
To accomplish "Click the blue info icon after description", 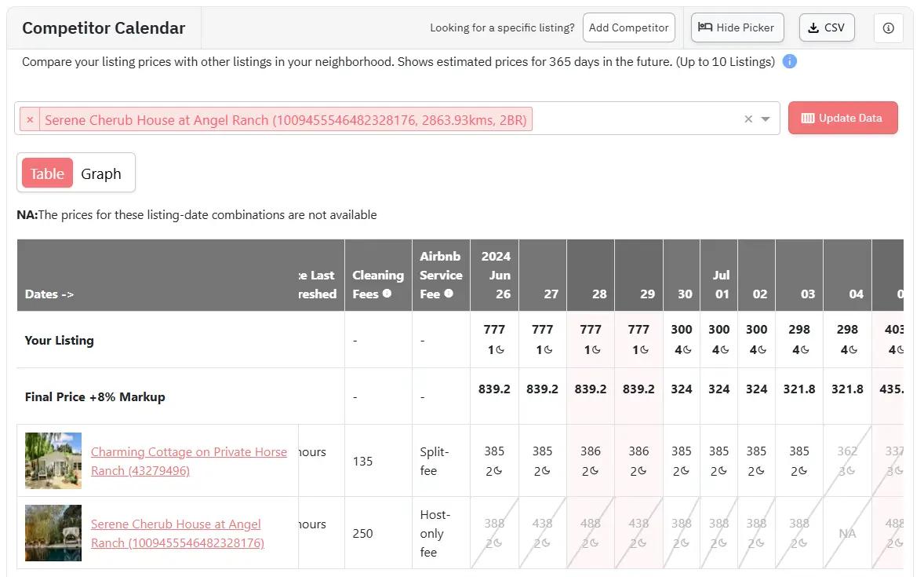I will [x=789, y=61].
